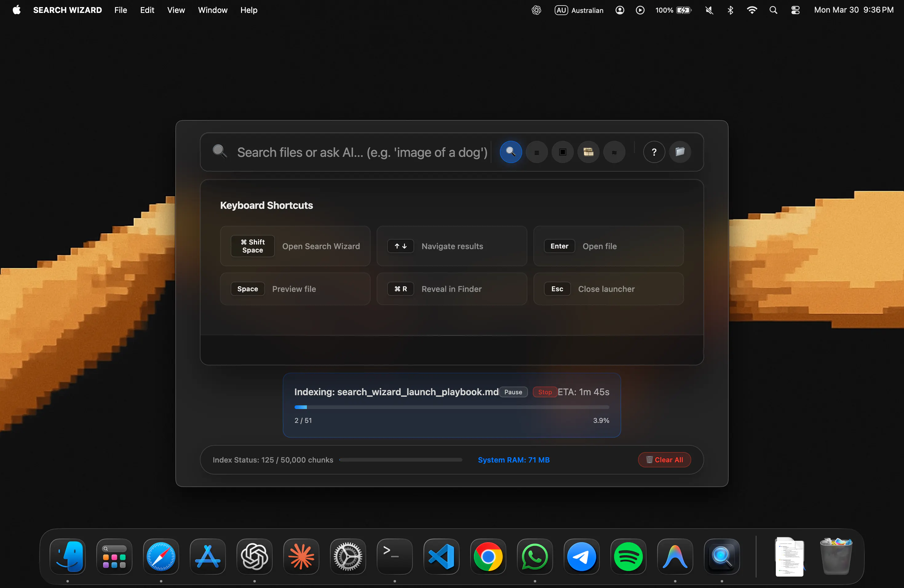This screenshot has width=904, height=588.
Task: Click the Index Status chunks bar
Action: point(401,460)
